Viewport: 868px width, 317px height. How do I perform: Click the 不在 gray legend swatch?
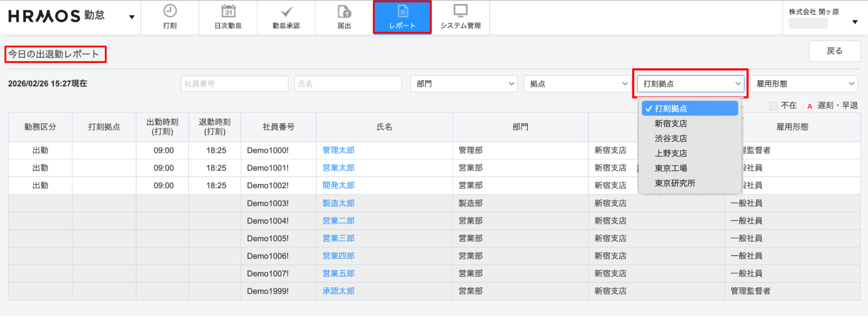(x=773, y=106)
